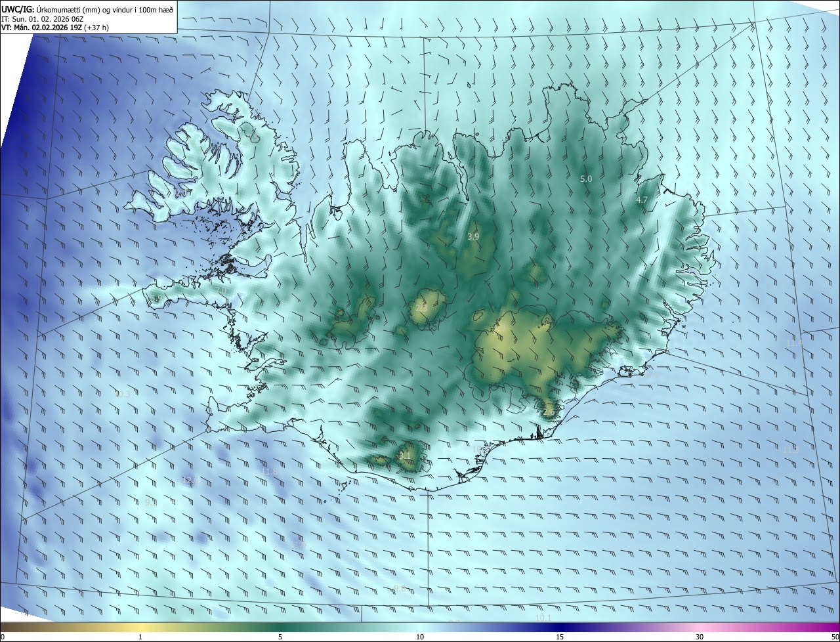Click the 5.0 value label on the map
The height and width of the screenshot is (642, 840).
click(x=586, y=179)
